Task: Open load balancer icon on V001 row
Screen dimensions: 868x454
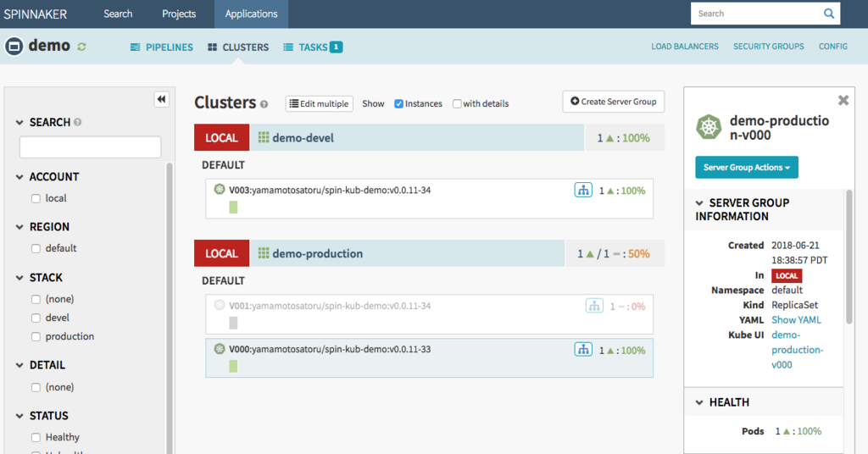Action: click(594, 305)
